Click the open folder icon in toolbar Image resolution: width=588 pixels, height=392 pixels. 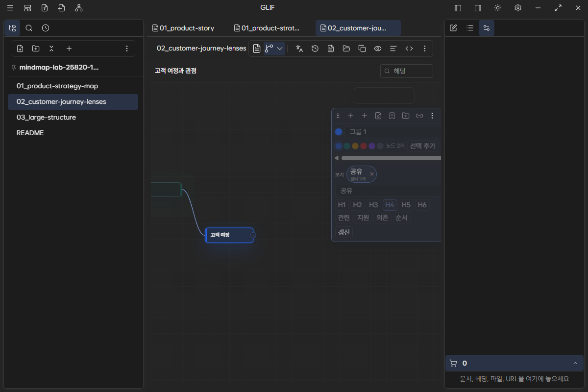point(346,49)
